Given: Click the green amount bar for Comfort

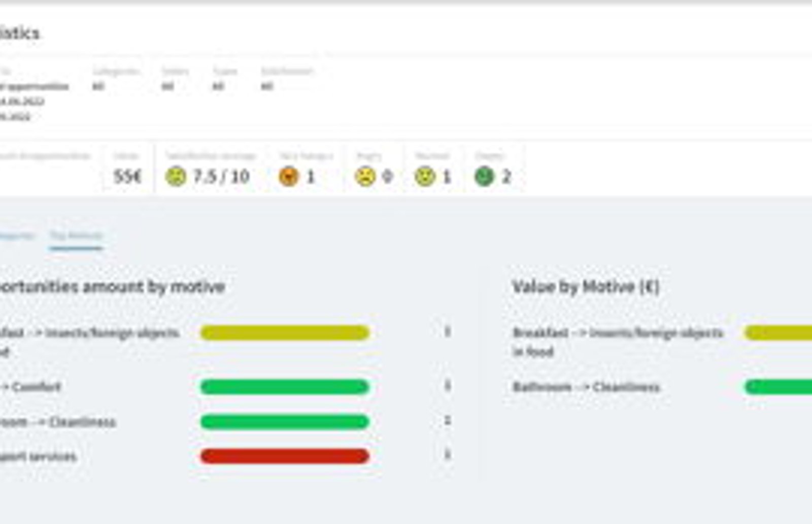Looking at the screenshot, I should click(285, 387).
